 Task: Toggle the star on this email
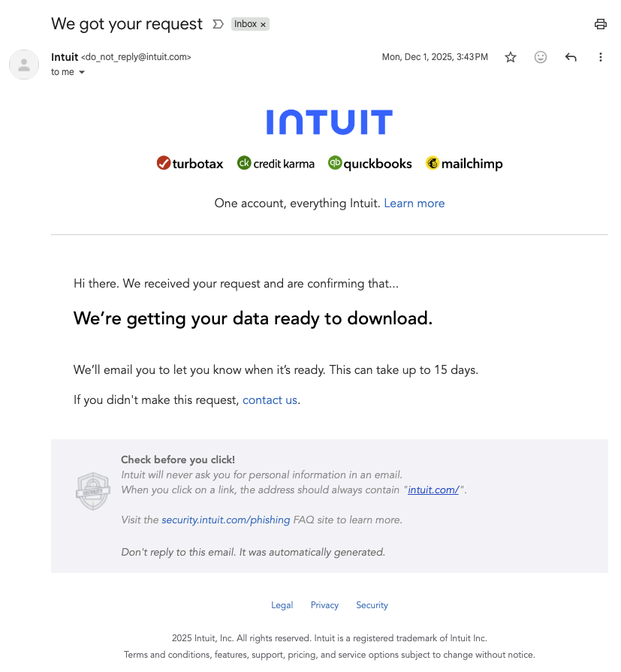tap(511, 57)
